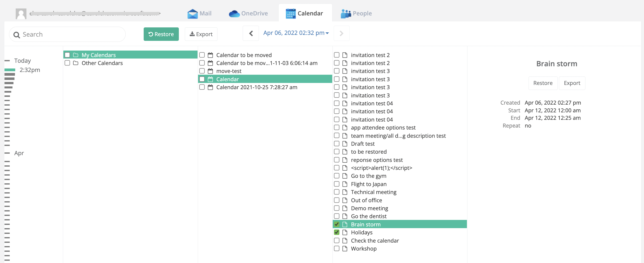Switch to the OneDrive tab
Screen dimensions: 644x263
(248, 13)
